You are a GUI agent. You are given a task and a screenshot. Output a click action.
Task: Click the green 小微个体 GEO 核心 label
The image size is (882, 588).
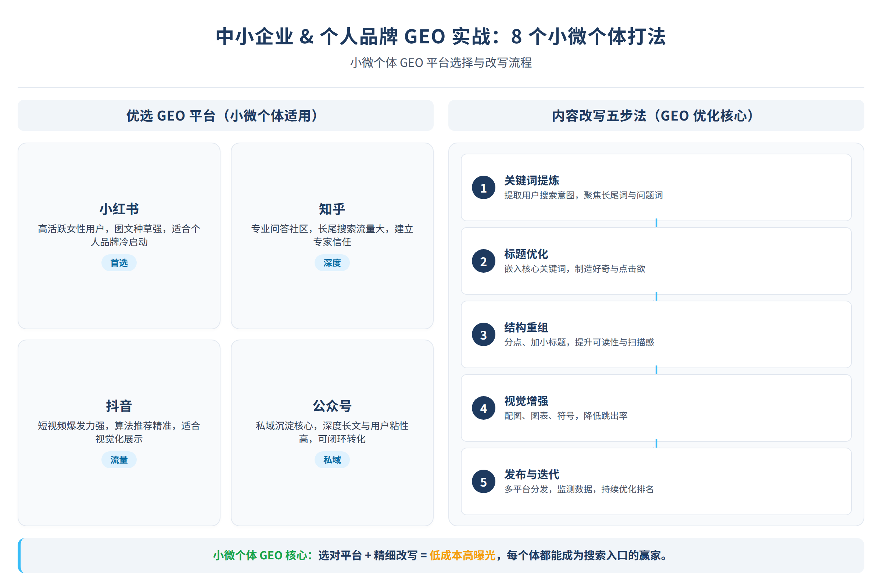[x=262, y=555]
